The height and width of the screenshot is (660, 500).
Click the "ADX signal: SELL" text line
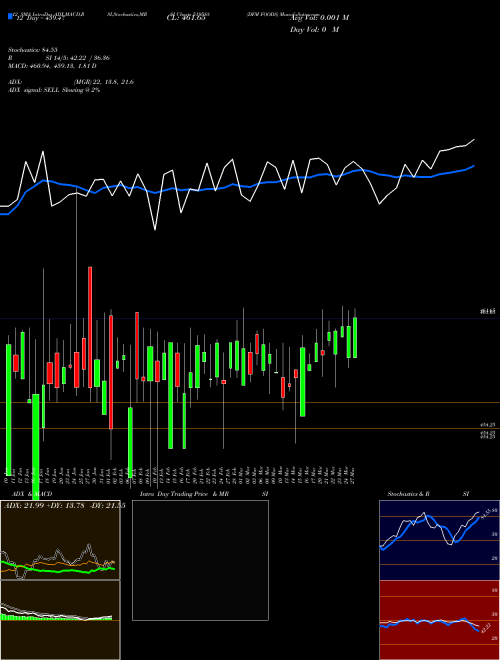pyautogui.click(x=54, y=90)
